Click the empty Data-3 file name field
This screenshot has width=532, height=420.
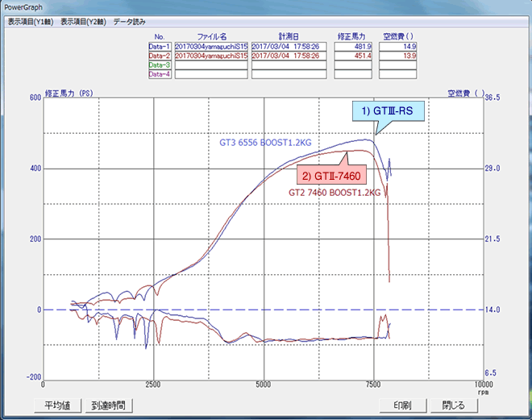210,64
